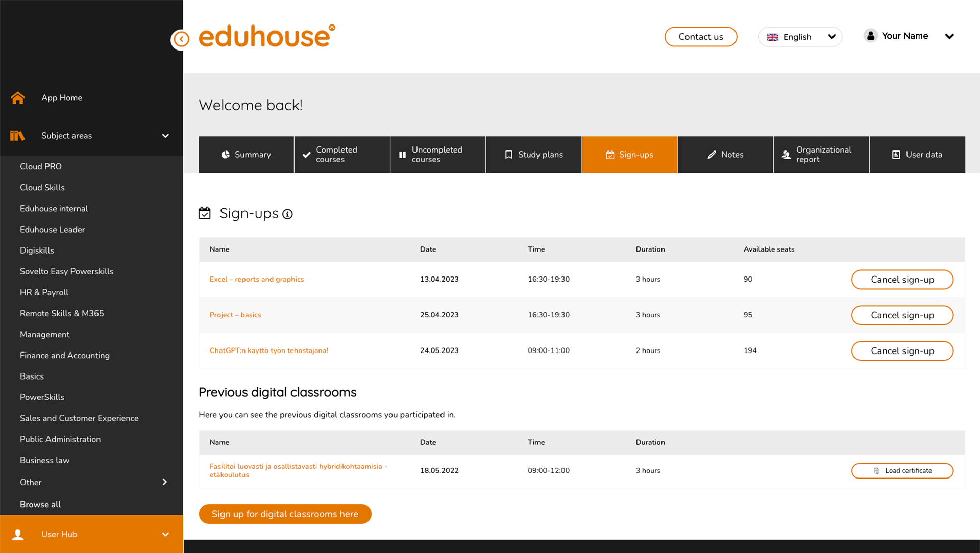Open the Contact us button
980x553 pixels.
point(700,37)
